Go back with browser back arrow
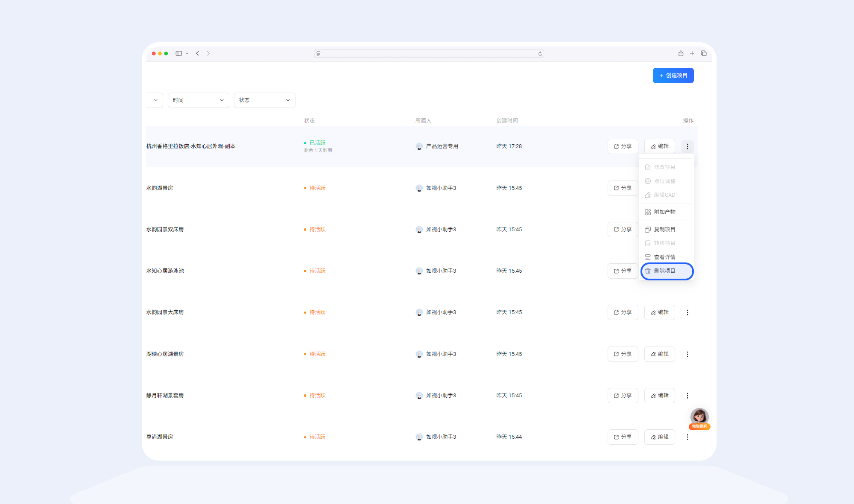This screenshot has height=504, width=854. [x=198, y=53]
